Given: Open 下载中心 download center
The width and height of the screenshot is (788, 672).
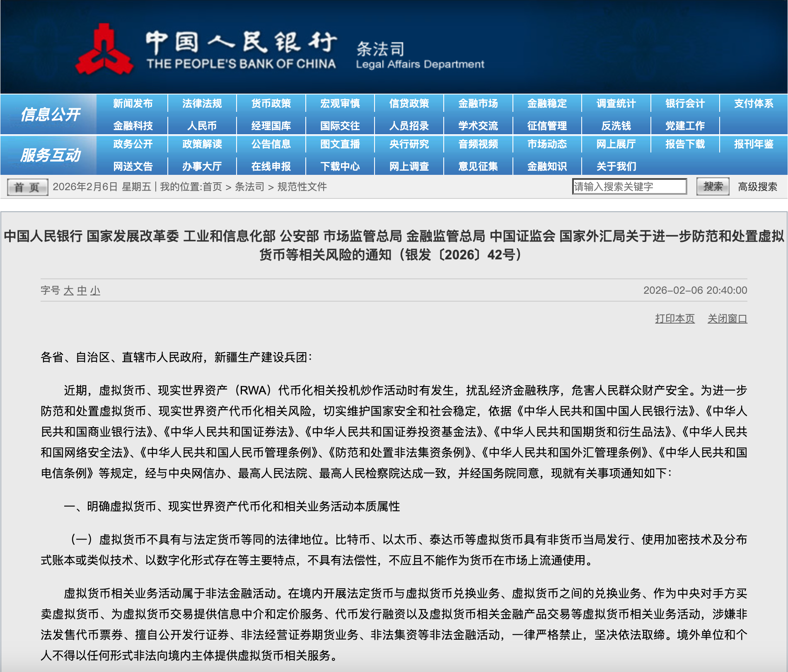Looking at the screenshot, I should pos(340,166).
